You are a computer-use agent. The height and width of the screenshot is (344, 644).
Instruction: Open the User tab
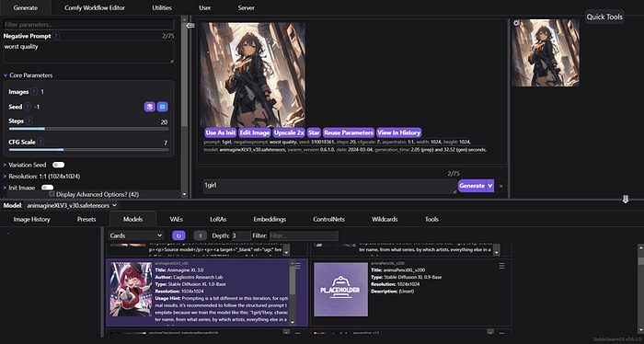click(x=205, y=7)
